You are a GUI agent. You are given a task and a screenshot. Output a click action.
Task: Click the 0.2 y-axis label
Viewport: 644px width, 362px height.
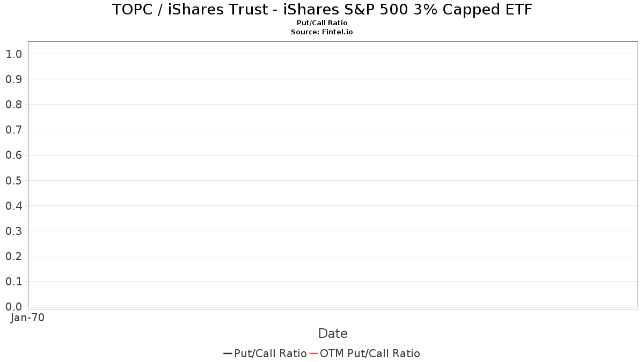(x=14, y=256)
